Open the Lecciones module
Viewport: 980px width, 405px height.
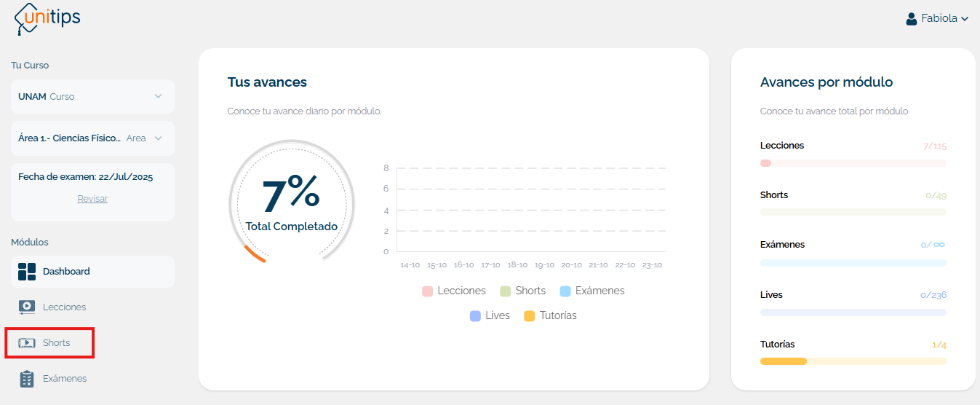64,307
